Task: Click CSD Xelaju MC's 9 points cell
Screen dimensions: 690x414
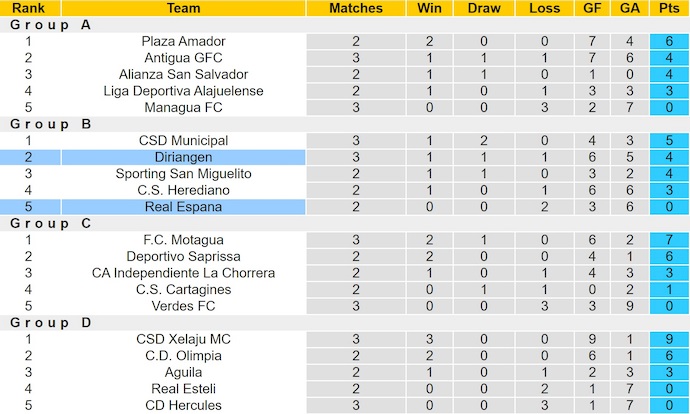Action: point(664,339)
